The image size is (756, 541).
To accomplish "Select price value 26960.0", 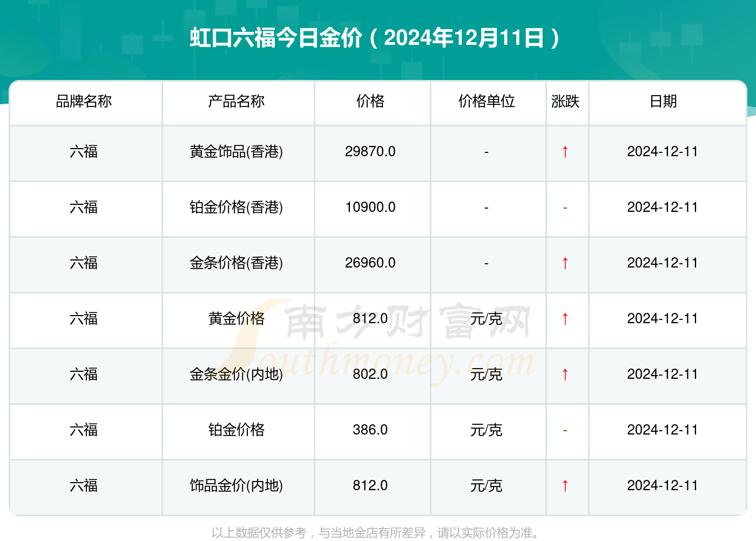I will (370, 263).
